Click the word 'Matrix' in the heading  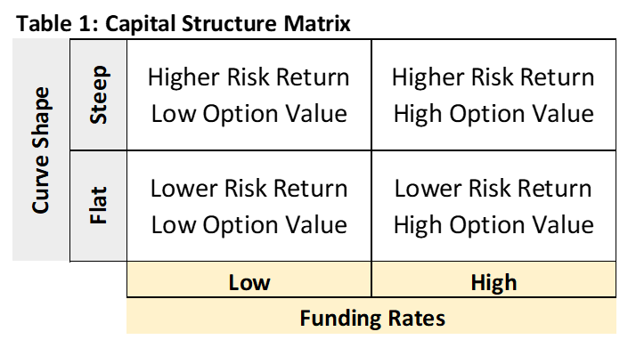coord(317,23)
